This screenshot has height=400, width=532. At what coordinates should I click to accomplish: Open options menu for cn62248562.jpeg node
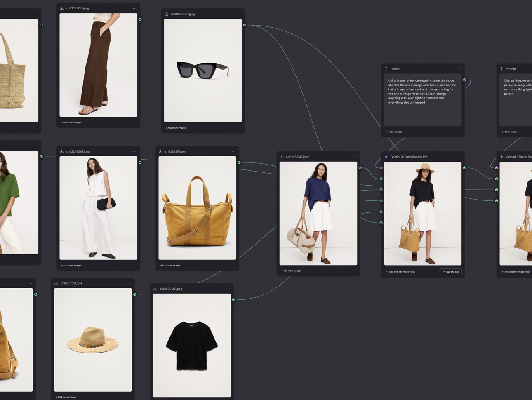(134, 151)
